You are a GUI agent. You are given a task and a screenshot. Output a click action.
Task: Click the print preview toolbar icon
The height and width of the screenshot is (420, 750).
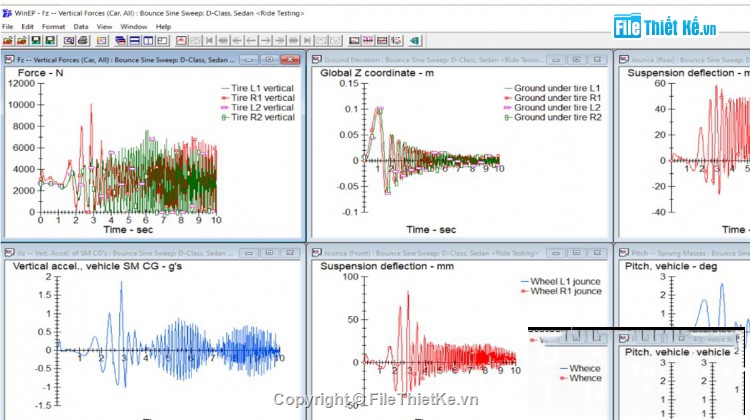point(69,41)
